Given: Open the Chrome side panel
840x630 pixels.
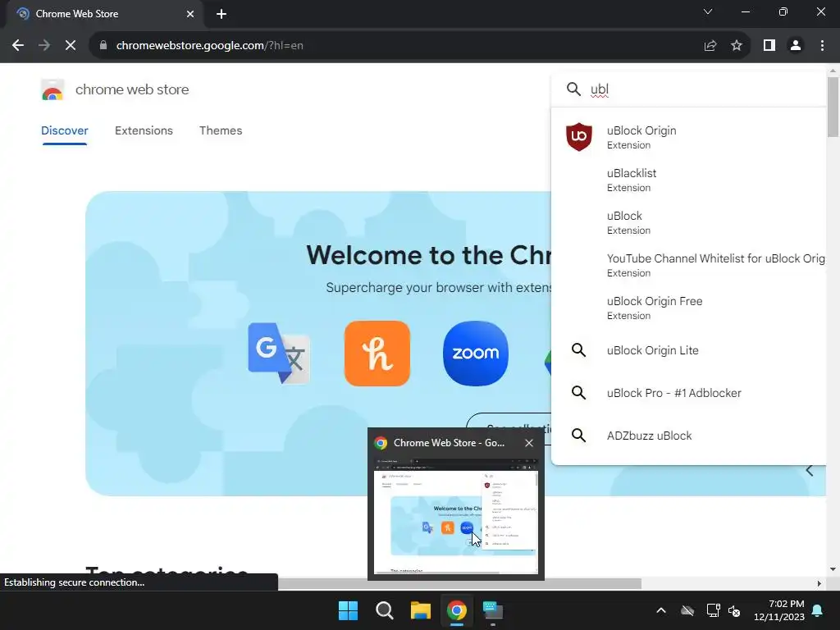Looking at the screenshot, I should (x=769, y=46).
